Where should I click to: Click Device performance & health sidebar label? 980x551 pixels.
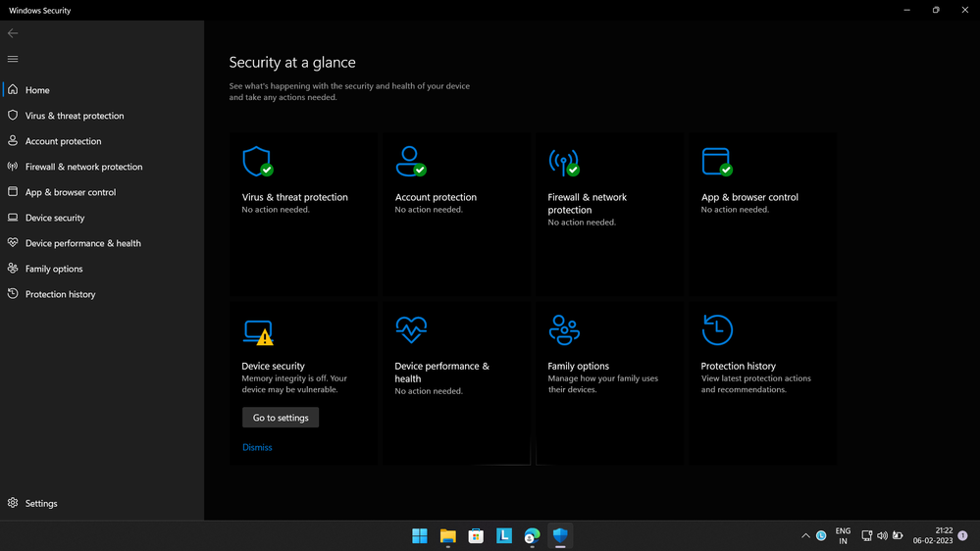83,244
